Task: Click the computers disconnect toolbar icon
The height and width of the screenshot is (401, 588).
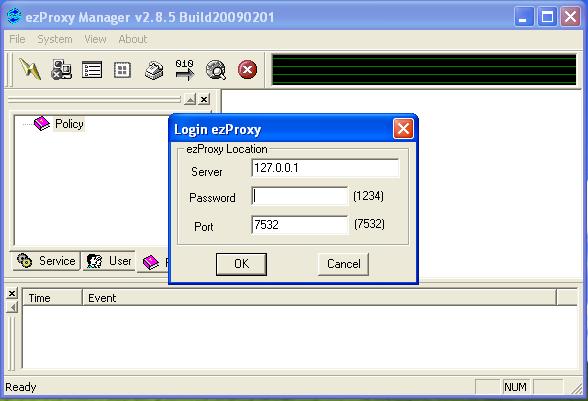Action: tap(61, 70)
